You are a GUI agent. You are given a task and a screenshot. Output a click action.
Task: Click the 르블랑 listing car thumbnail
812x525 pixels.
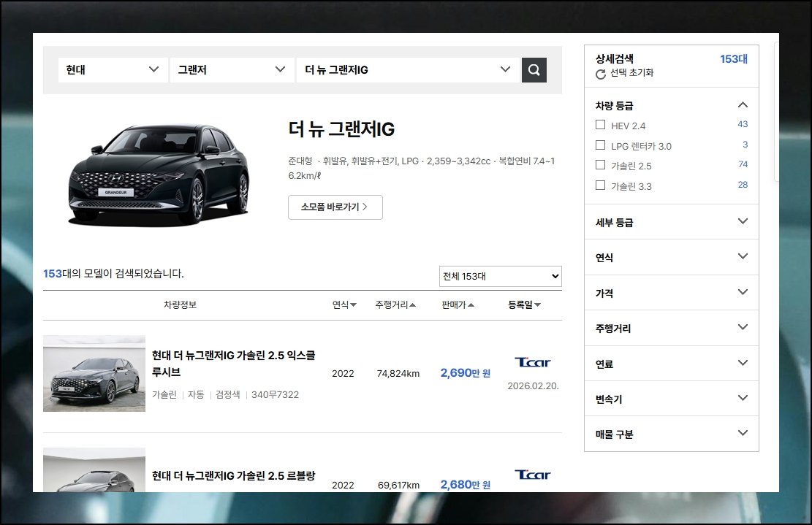[x=94, y=470]
